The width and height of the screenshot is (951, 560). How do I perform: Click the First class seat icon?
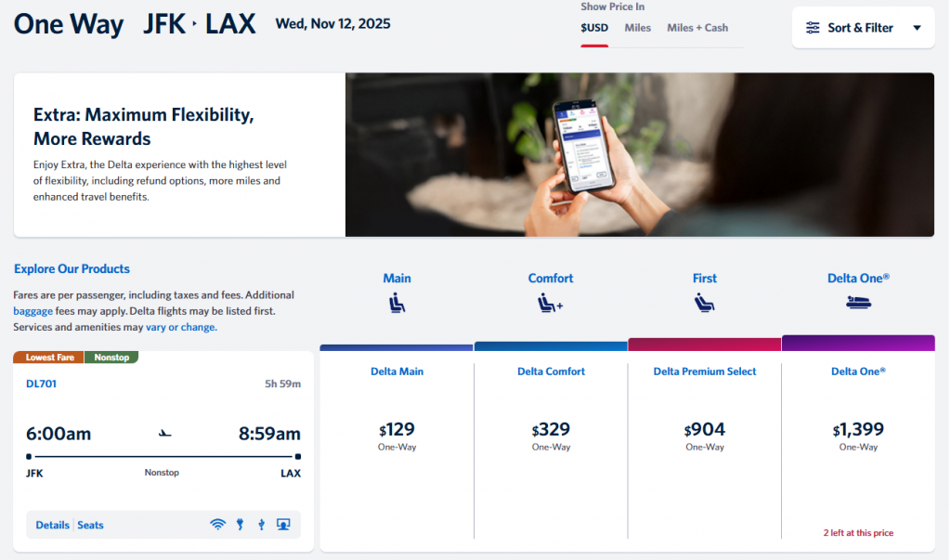pyautogui.click(x=704, y=301)
